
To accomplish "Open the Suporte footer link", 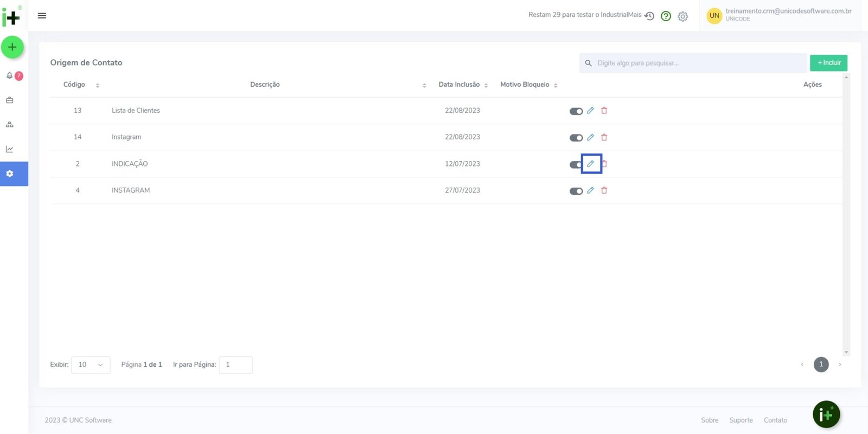I will 741,420.
